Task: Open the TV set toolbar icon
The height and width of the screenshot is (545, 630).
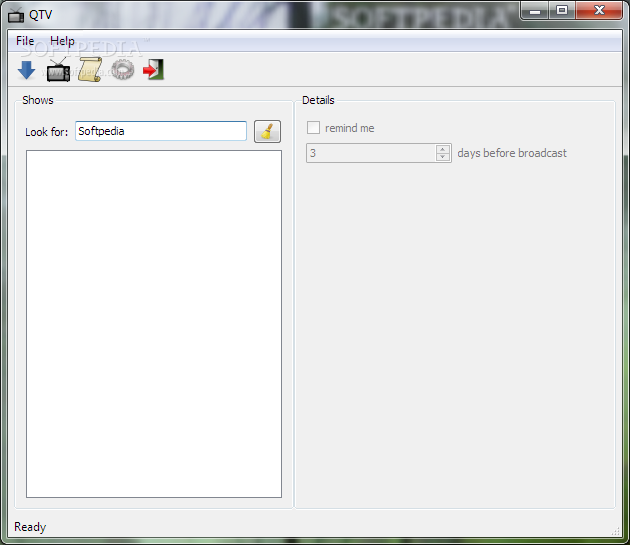Action: coord(58,70)
